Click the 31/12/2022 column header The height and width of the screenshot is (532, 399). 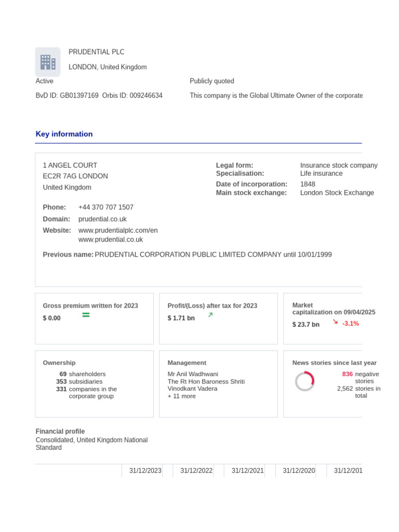pyautogui.click(x=196, y=471)
